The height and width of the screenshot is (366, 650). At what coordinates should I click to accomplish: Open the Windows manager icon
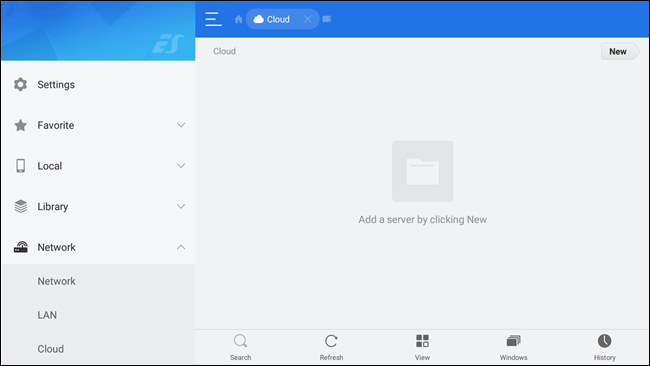[x=513, y=341]
